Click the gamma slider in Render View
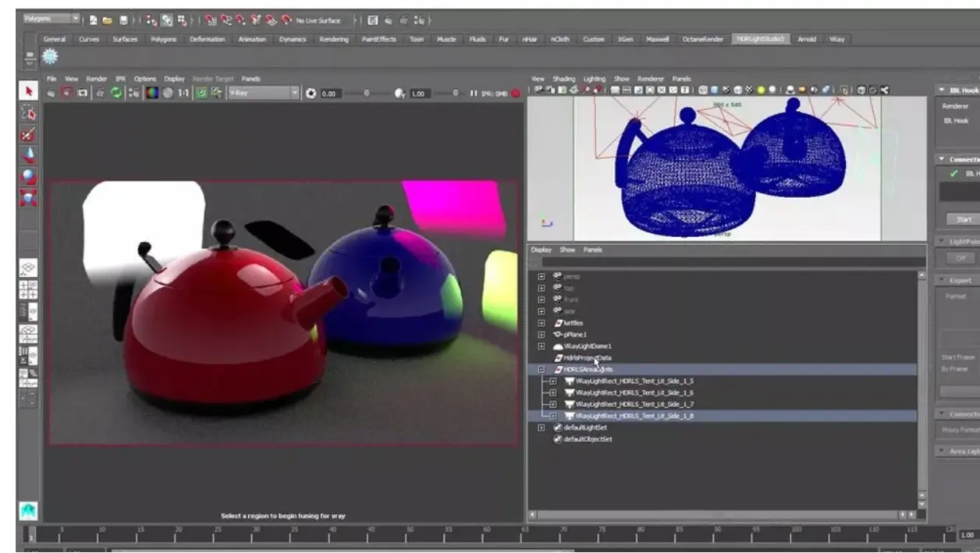Viewport: 980px width, 553px height. [x=455, y=93]
